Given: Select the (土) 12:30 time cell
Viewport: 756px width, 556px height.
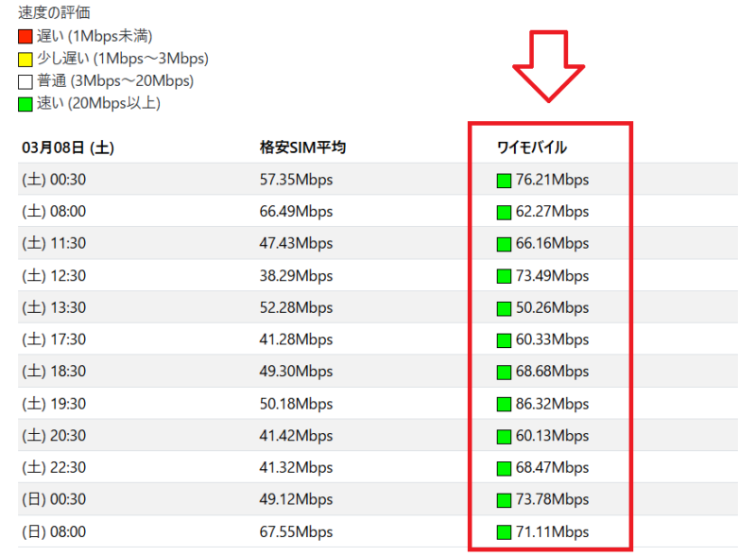Looking at the screenshot, I should pos(54,275).
